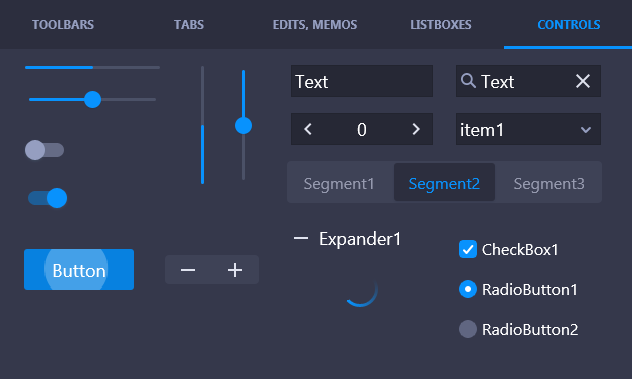Click the horizontal slider thumb
Screen dimensions: 632x379
[92, 99]
